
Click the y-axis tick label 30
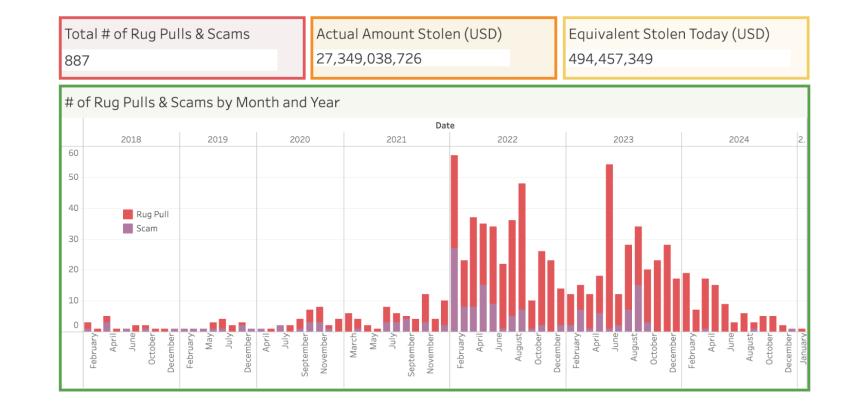pyautogui.click(x=73, y=239)
